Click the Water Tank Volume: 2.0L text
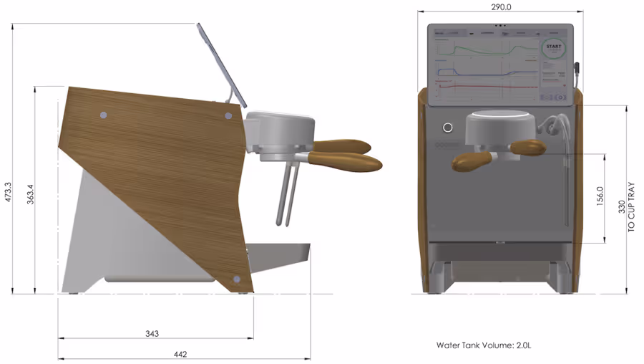The image size is (644, 364). coord(484,345)
